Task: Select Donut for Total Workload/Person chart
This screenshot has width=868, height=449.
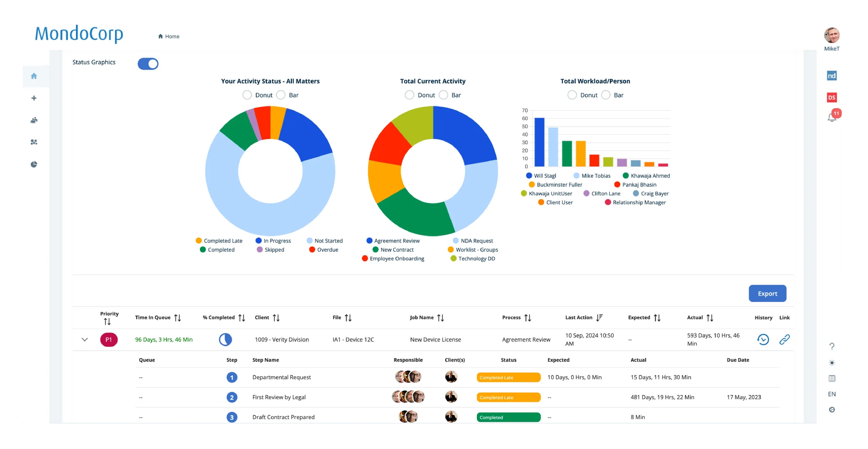Action: [x=572, y=95]
